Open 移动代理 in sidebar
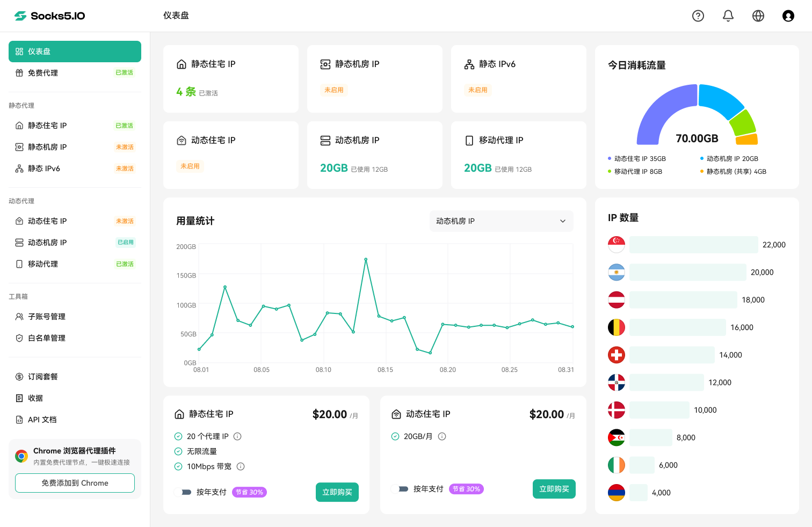Image resolution: width=812 pixels, height=527 pixels. coord(75,264)
